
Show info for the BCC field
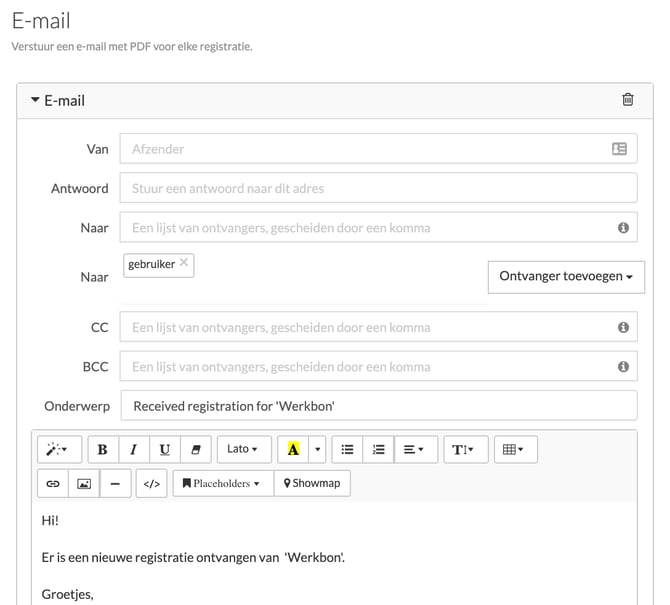tap(623, 367)
